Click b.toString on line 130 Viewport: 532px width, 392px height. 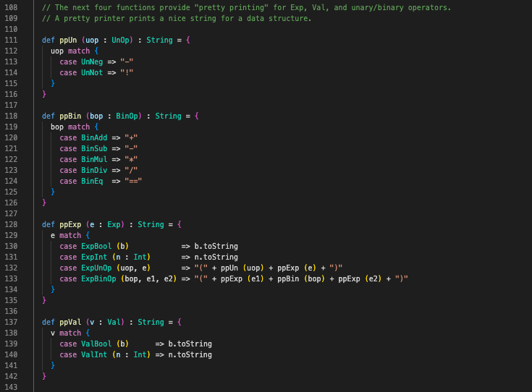pyautogui.click(x=216, y=246)
